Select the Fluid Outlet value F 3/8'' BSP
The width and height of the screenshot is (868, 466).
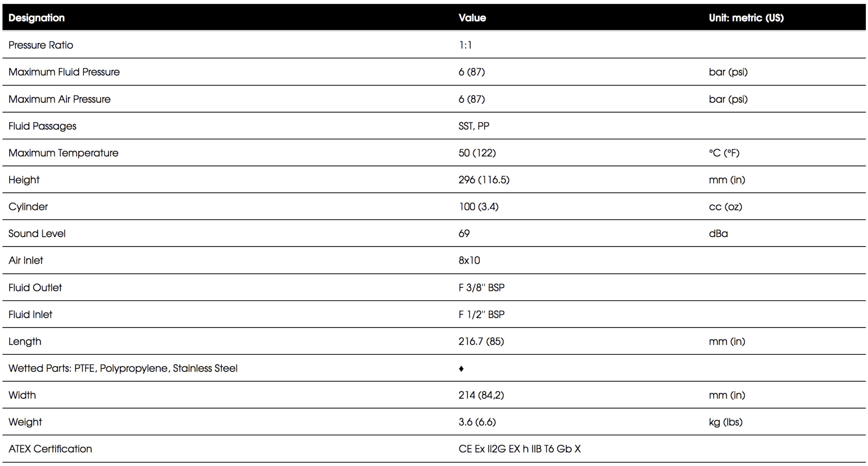pos(482,287)
